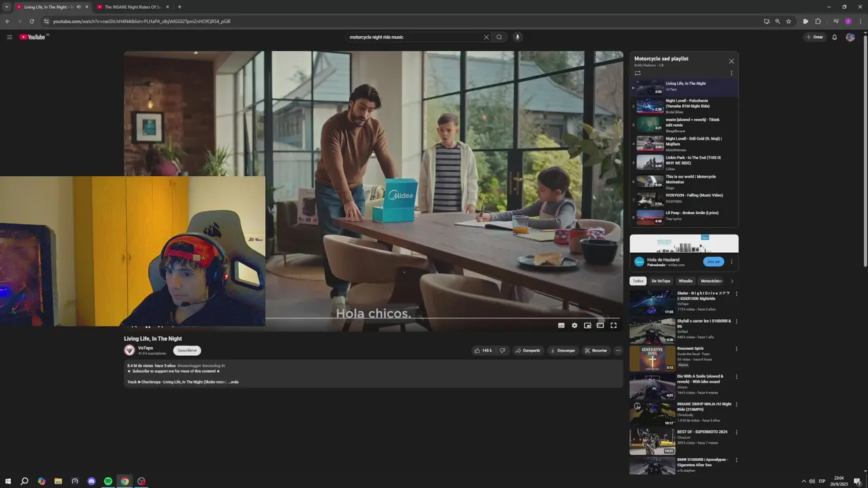
Task: Open a new browser tab
Action: [x=179, y=7]
